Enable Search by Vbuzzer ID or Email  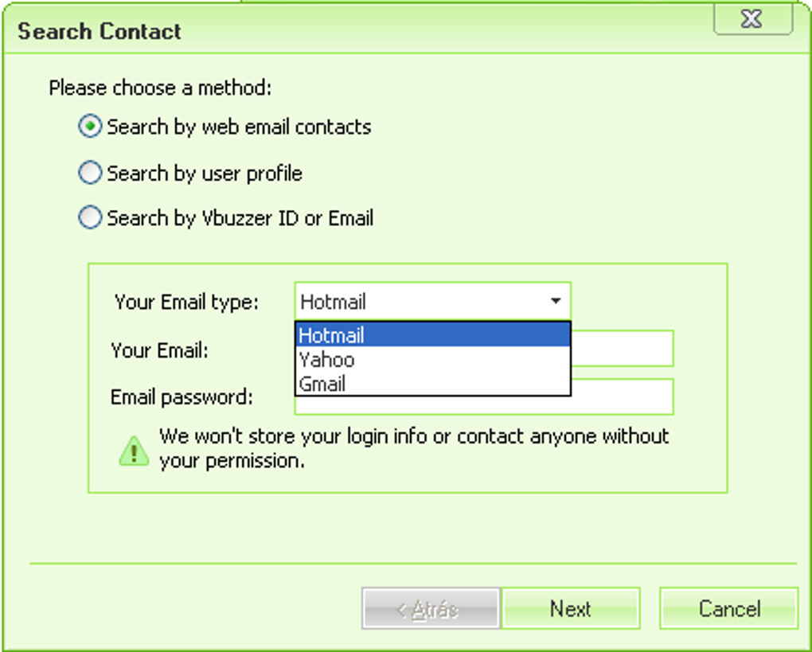click(91, 218)
